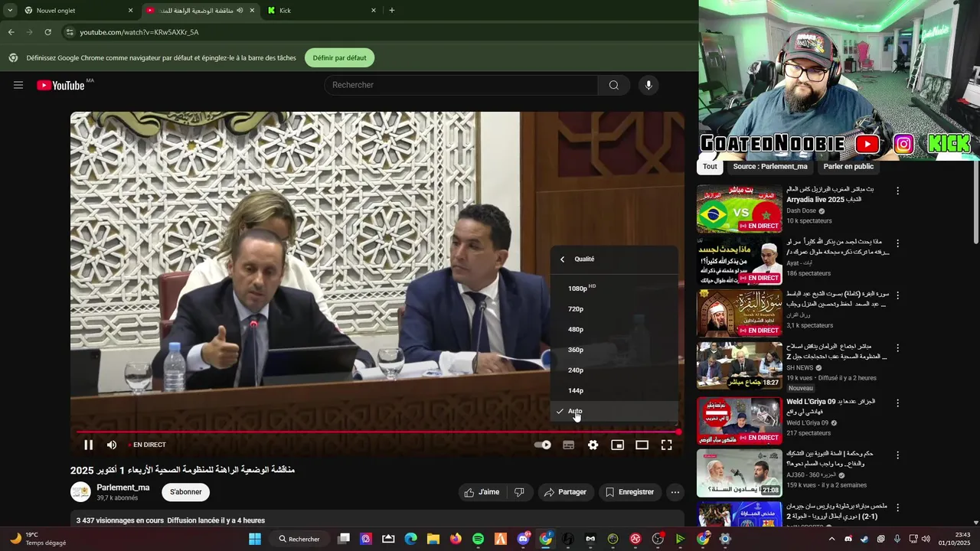
Task: Start voice search with microphone
Action: point(648,85)
